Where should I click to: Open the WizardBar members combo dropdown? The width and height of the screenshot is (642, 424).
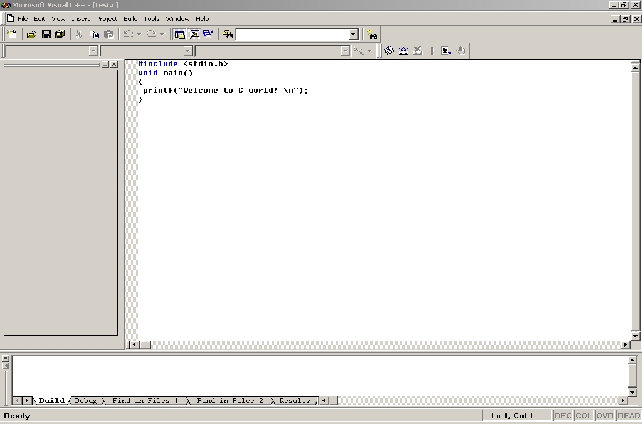click(x=345, y=51)
